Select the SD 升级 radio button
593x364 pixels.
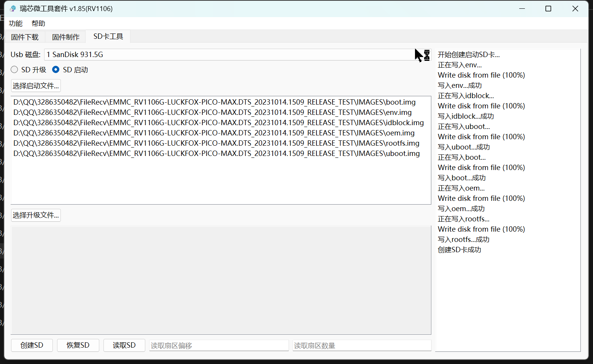pos(29,70)
